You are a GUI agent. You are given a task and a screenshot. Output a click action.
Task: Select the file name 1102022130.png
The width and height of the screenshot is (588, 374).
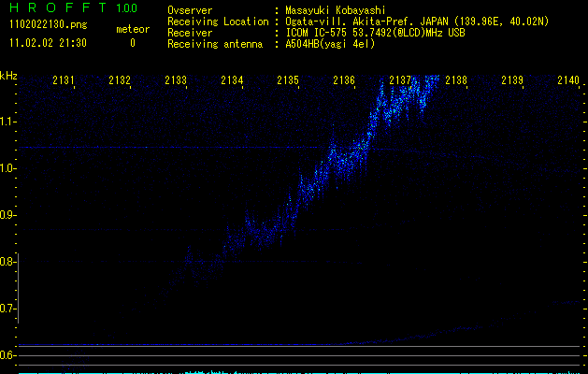coord(49,25)
